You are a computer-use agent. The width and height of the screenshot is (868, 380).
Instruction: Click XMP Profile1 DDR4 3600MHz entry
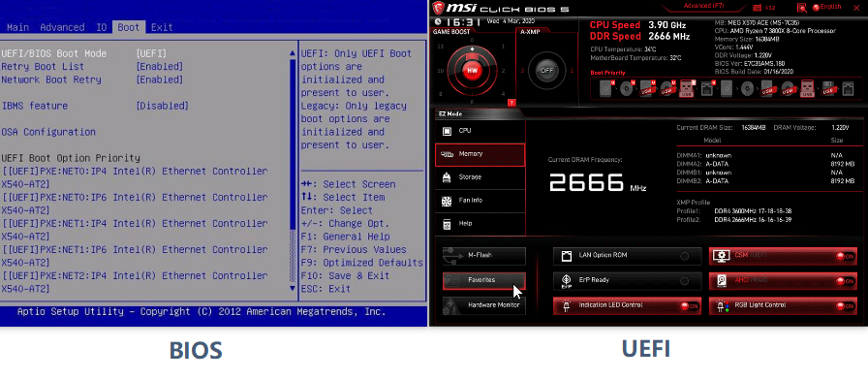pyautogui.click(x=734, y=211)
